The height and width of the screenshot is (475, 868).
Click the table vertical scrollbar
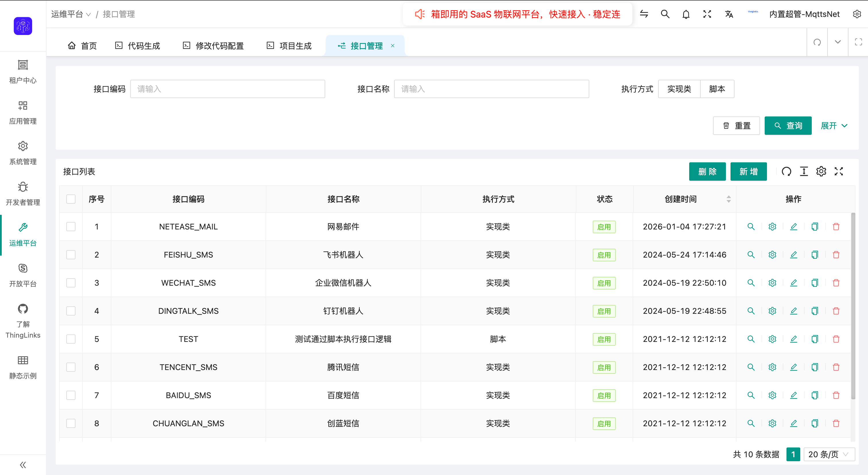[x=853, y=306]
